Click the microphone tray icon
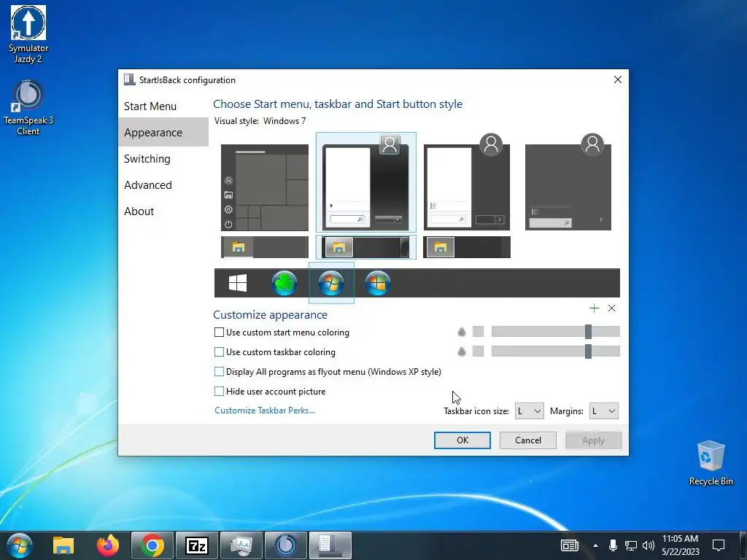 614,545
